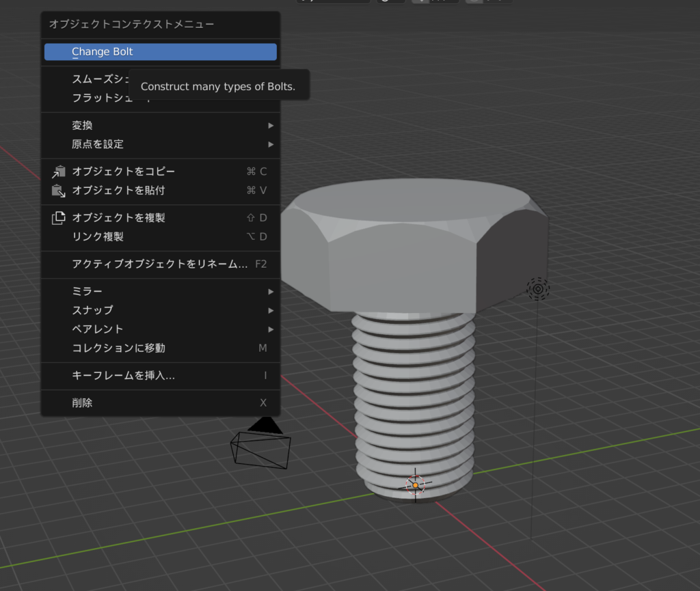This screenshot has width=700, height=591.
Task: Click the 3D cursor at bolt base
Action: point(415,485)
